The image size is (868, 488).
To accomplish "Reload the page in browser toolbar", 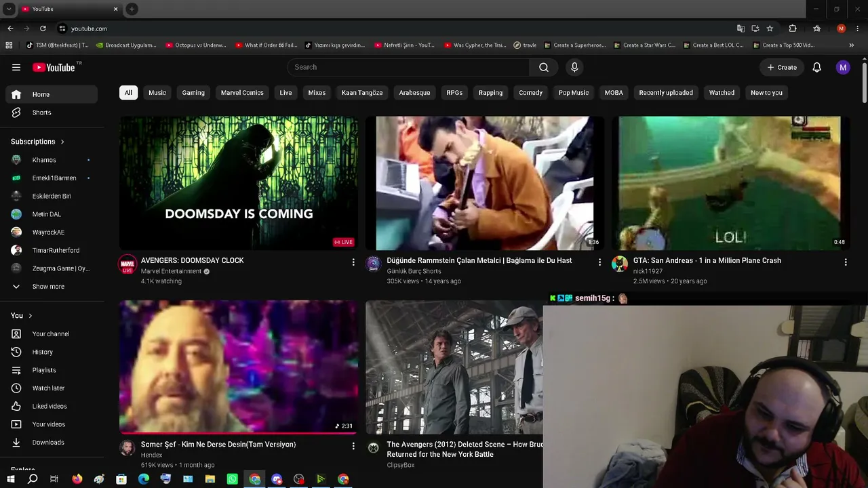I will 43,28.
